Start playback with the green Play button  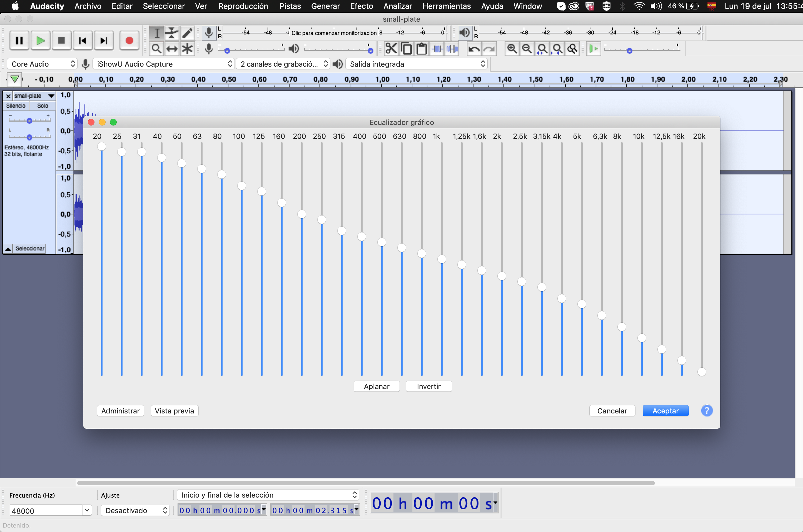point(40,41)
